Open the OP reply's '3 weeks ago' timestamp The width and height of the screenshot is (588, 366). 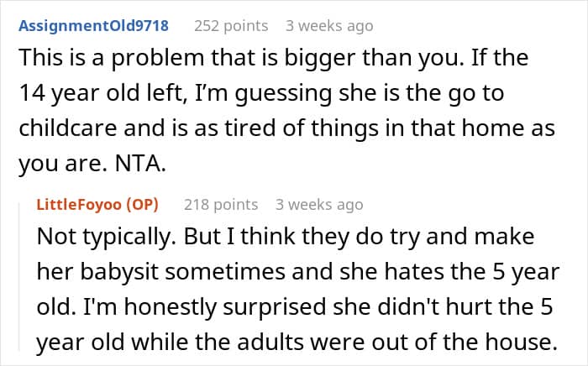pyautogui.click(x=319, y=205)
